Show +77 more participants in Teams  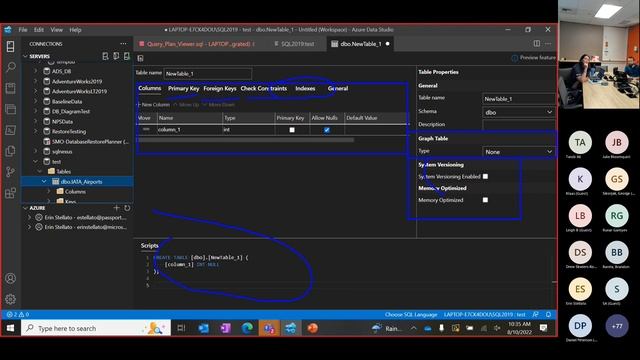[x=617, y=326]
